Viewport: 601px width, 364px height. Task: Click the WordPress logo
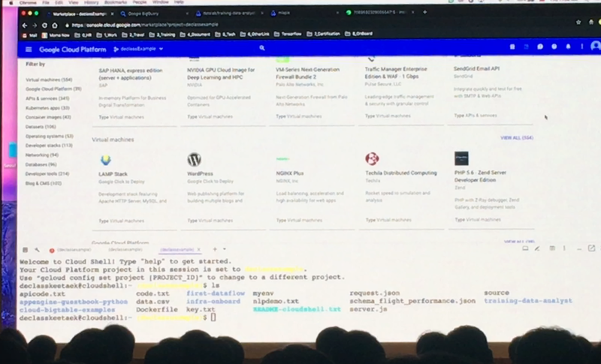pos(195,159)
